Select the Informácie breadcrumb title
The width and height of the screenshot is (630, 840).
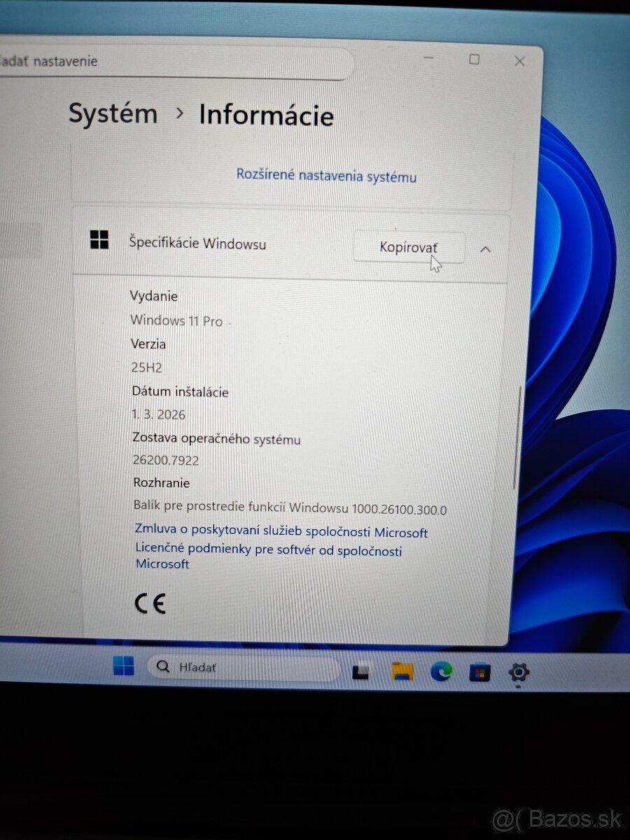coord(266,115)
